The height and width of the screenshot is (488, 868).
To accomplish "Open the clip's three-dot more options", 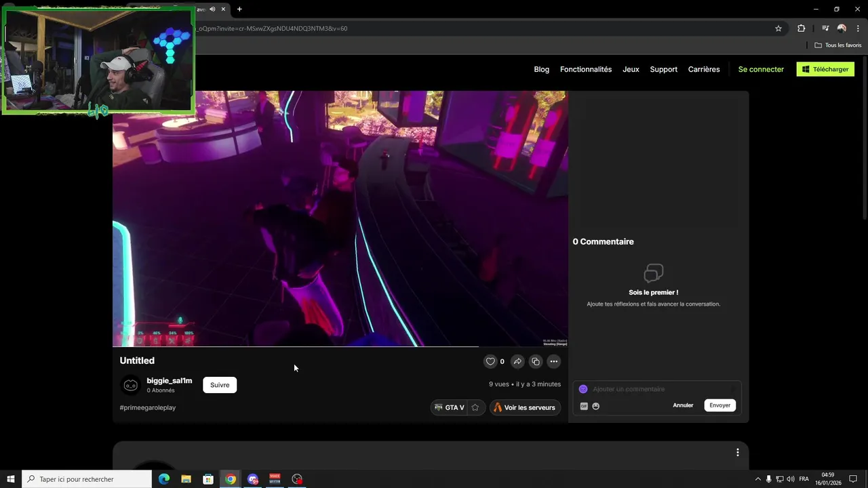I will point(554,361).
